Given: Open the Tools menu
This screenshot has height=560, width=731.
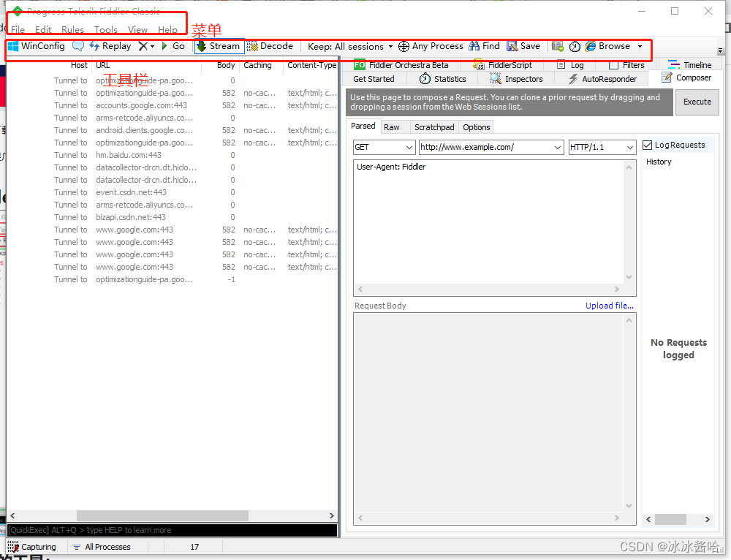Looking at the screenshot, I should 106,30.
